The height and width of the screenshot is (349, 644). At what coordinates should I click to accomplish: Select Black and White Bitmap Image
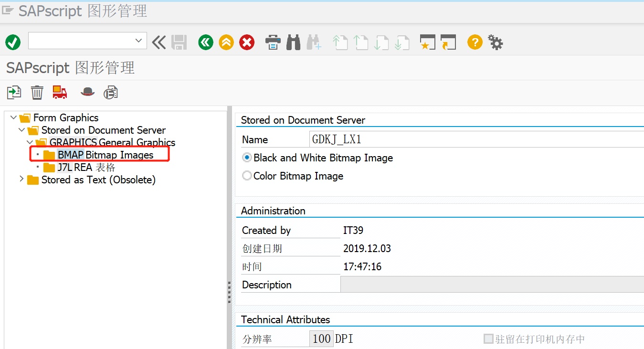[x=247, y=158]
